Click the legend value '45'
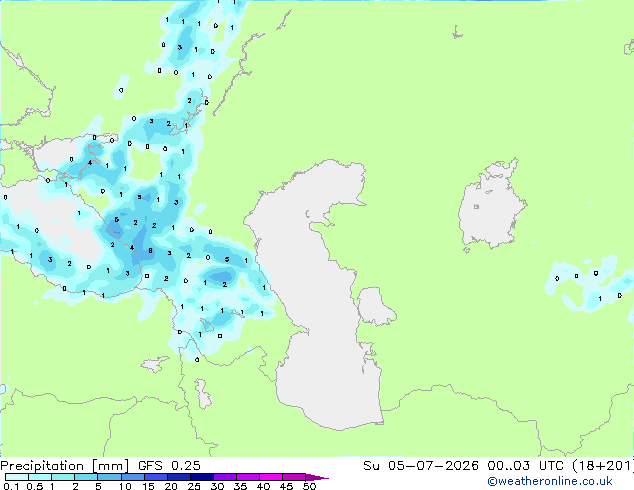The image size is (634, 490). 286,486
